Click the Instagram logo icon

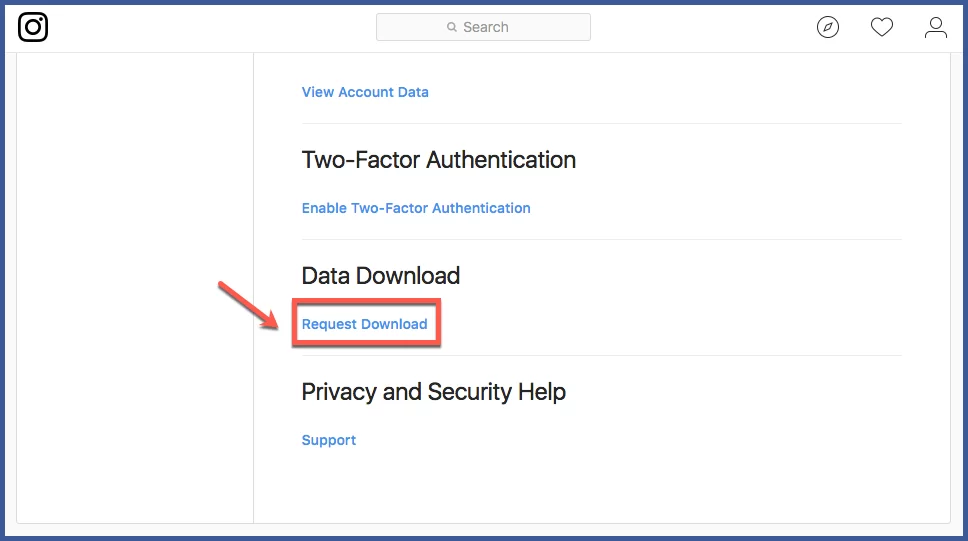(33, 27)
